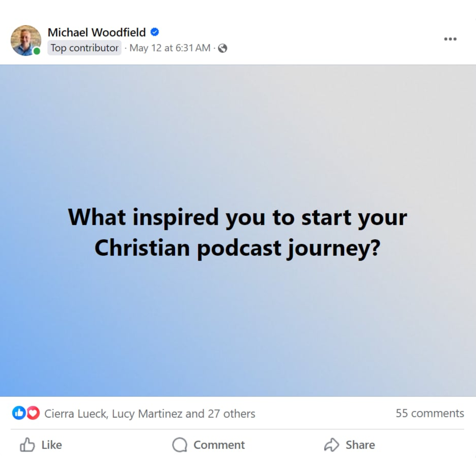Show the 27 others who reacted

point(231,414)
